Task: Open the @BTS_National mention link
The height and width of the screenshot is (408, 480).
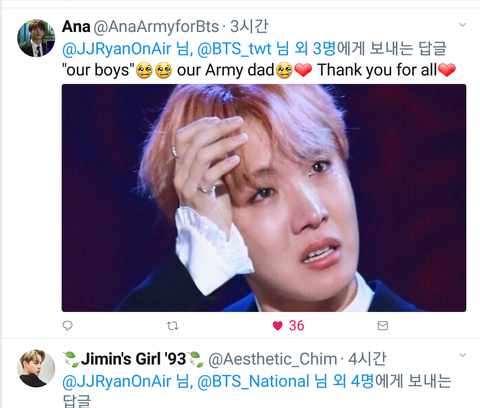Action: point(253,381)
